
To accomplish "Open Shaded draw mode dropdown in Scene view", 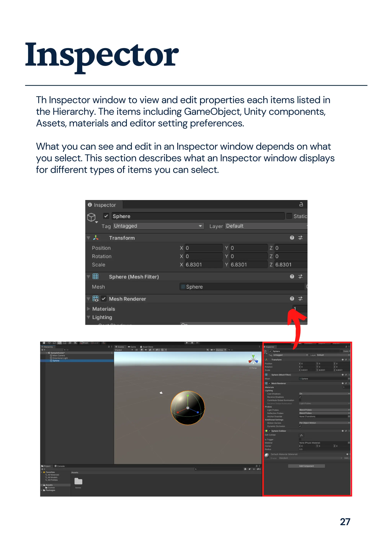I will click(x=124, y=350).
